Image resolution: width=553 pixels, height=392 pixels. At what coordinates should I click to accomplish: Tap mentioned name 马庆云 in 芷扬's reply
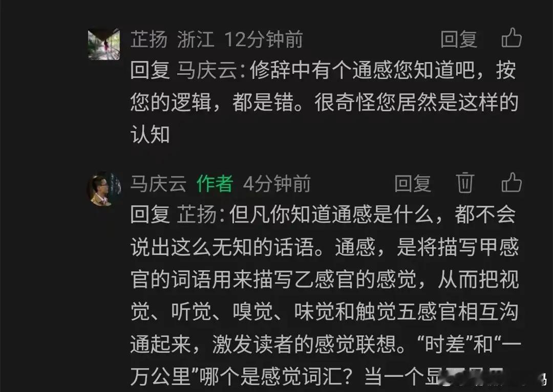[206, 70]
